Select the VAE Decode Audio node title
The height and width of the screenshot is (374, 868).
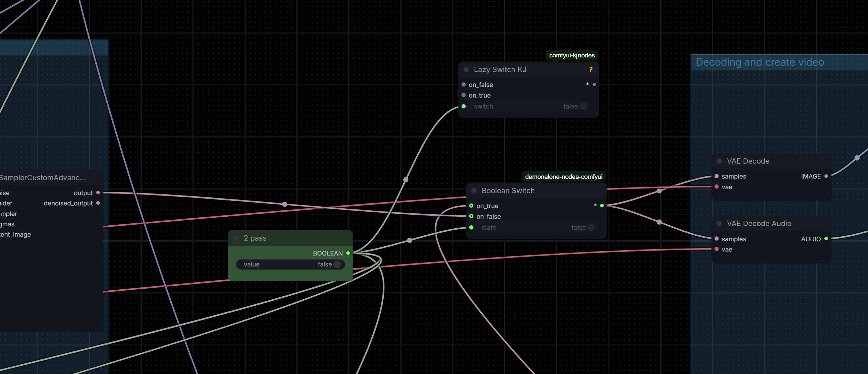click(x=759, y=223)
